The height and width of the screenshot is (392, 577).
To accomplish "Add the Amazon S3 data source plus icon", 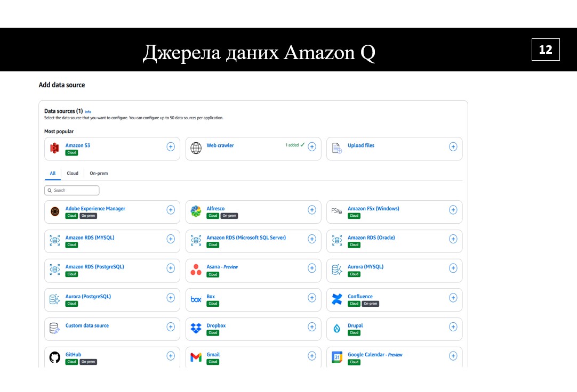I will pos(171,146).
